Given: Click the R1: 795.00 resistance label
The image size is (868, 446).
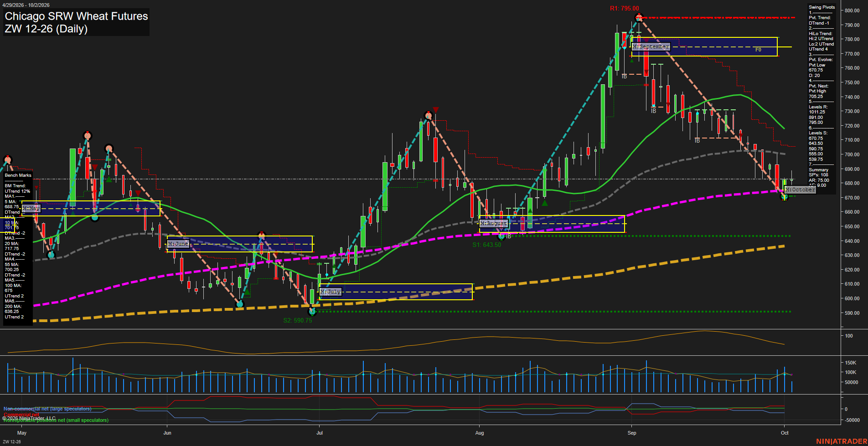Looking at the screenshot, I should pos(625,8).
